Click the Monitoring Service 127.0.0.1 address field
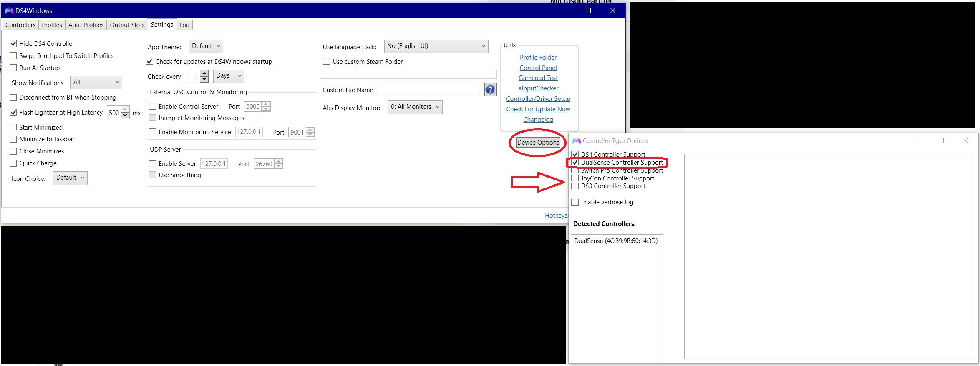This screenshot has width=980, height=366. pyautogui.click(x=249, y=132)
